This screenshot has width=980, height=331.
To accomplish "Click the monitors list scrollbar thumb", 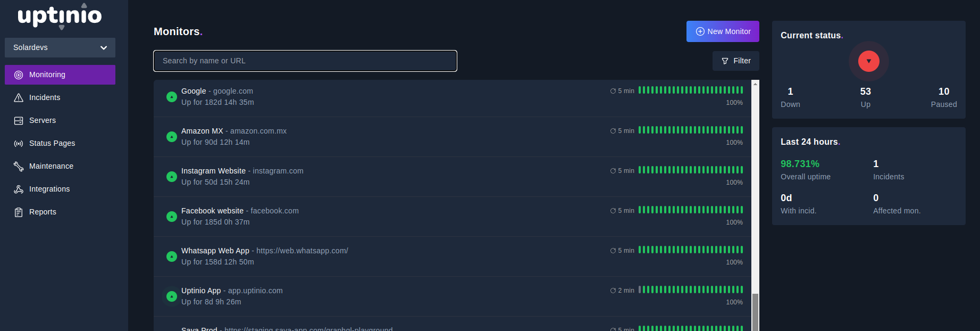I will click(x=755, y=312).
